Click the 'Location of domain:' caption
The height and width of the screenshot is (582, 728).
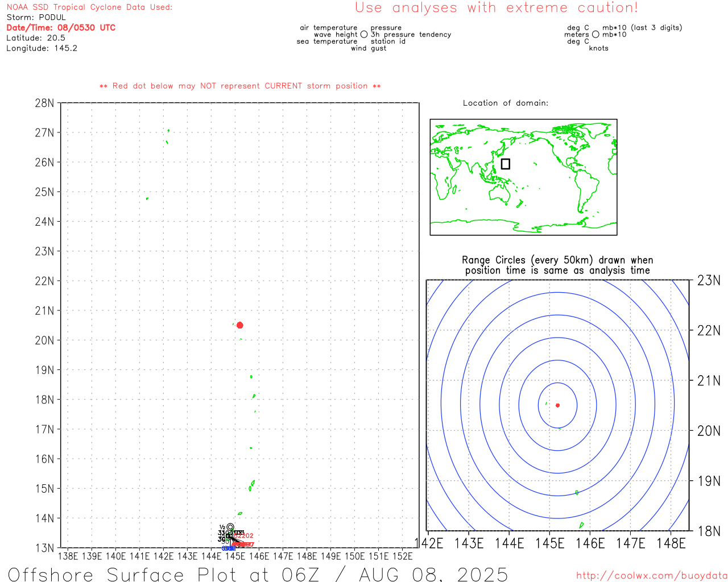(x=506, y=103)
